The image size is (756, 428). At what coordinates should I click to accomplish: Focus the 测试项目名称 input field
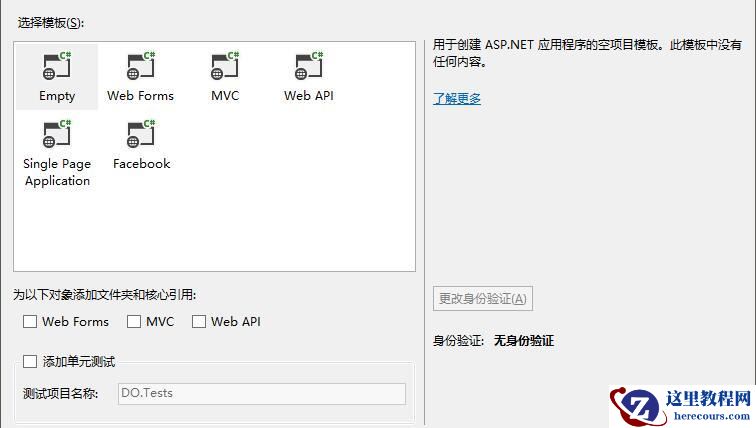point(262,393)
